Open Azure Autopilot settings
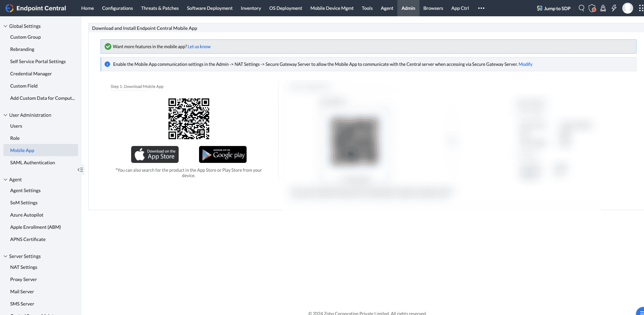The height and width of the screenshot is (315, 644). 27,215
